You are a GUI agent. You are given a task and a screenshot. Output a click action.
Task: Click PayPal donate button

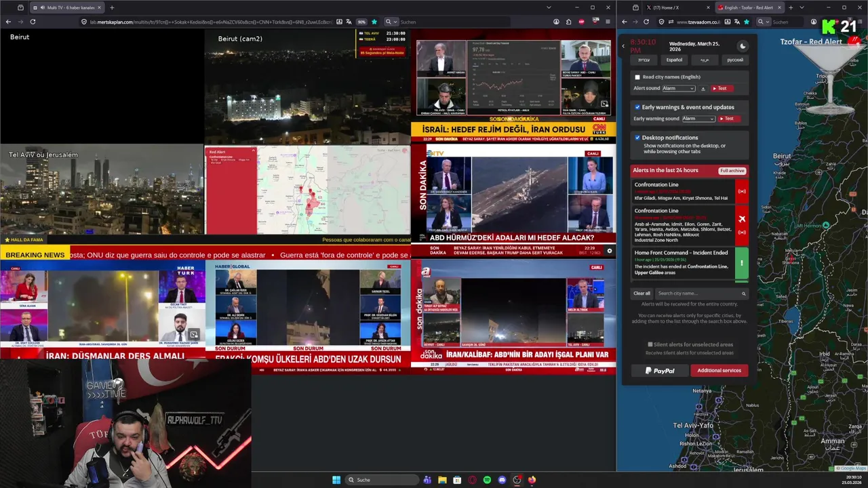pos(660,371)
